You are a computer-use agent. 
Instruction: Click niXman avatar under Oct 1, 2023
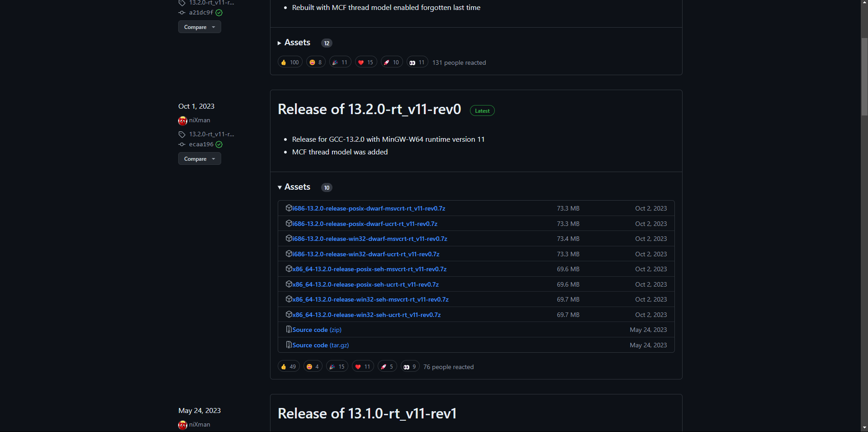point(183,120)
